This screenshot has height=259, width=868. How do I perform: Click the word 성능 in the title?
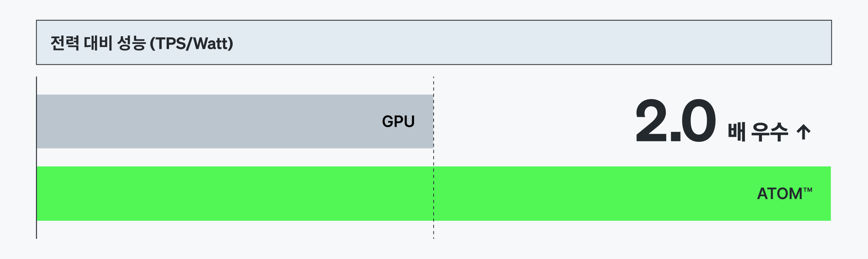131,43
